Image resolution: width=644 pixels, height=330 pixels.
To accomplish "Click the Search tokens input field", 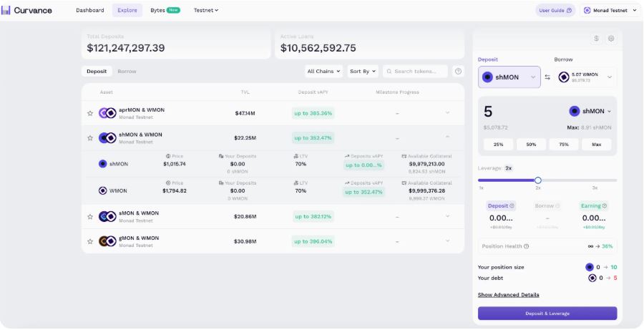I will [x=416, y=71].
